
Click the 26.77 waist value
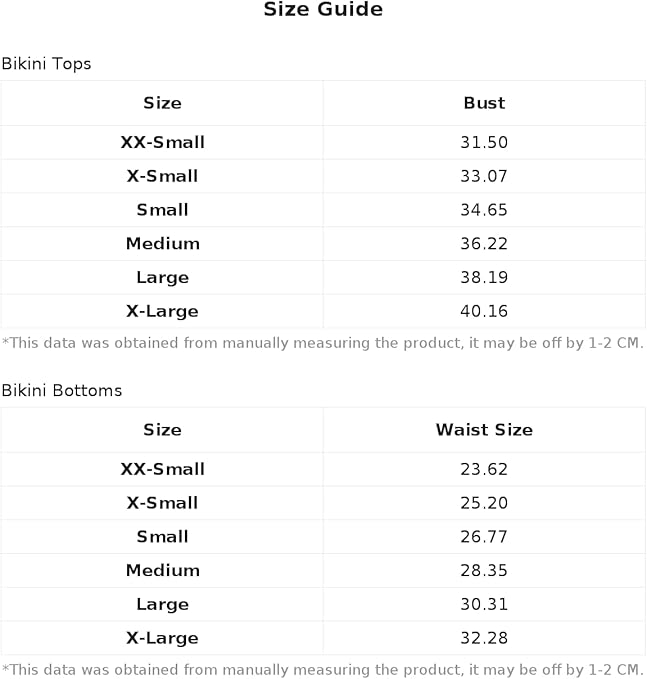[x=484, y=537]
